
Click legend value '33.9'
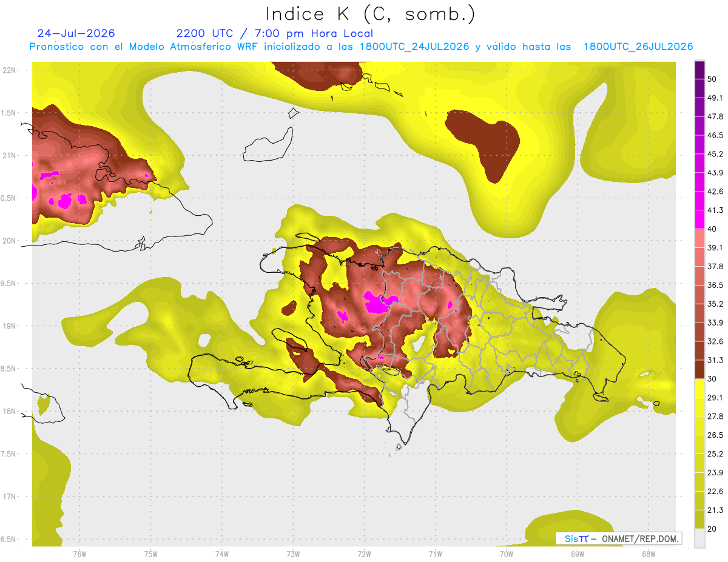714,323
